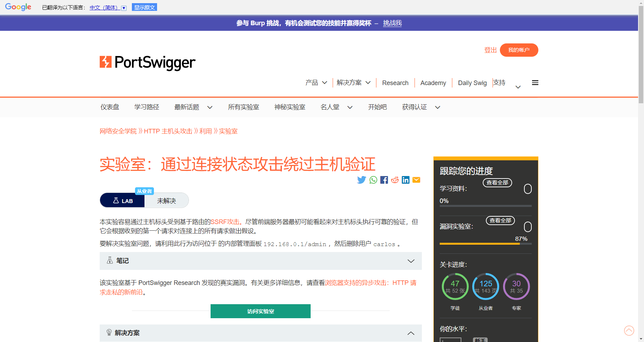The image size is (644, 342).
Task: Open the translation language selector dropdown
Action: [x=124, y=7]
